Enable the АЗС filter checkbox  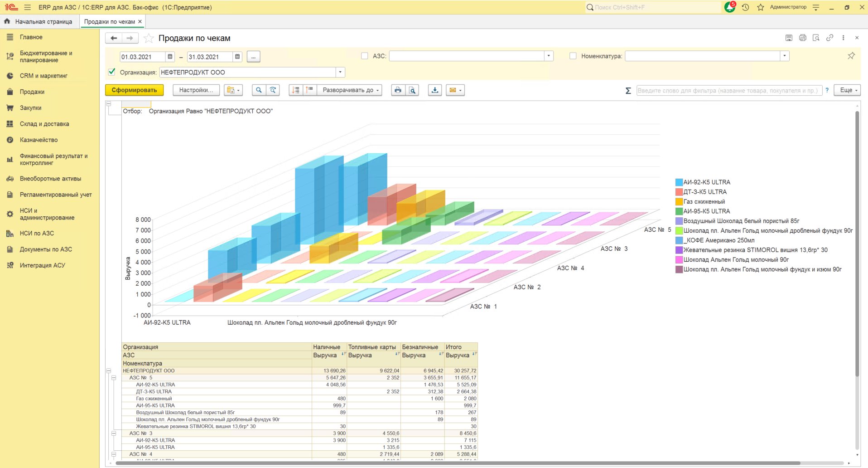pyautogui.click(x=364, y=56)
